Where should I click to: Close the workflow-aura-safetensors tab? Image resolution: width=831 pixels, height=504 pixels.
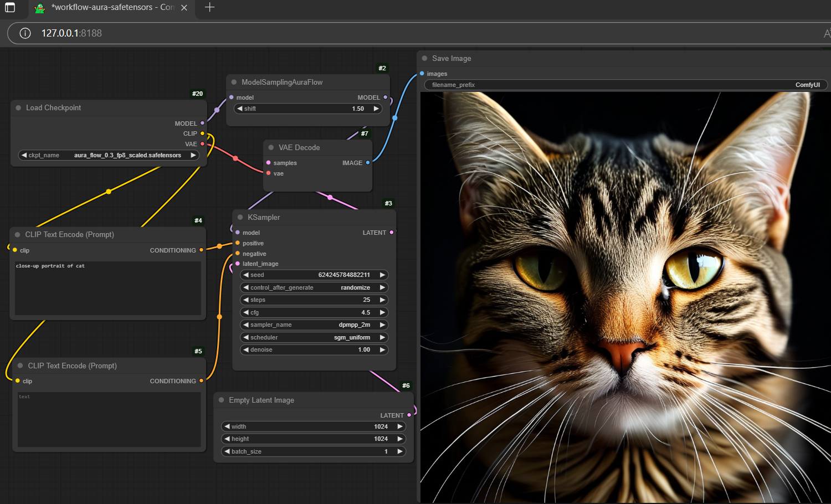click(x=184, y=8)
